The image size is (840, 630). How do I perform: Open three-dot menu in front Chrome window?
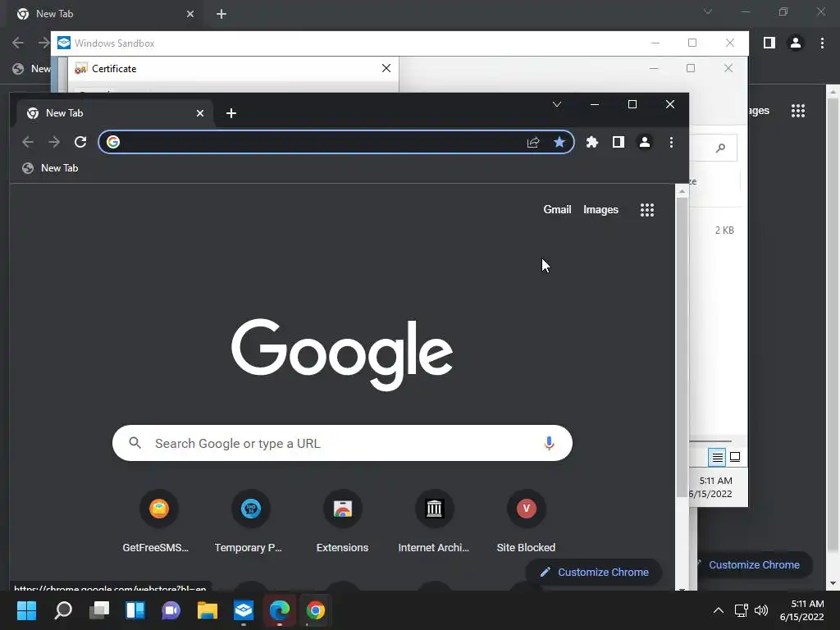pyautogui.click(x=671, y=142)
